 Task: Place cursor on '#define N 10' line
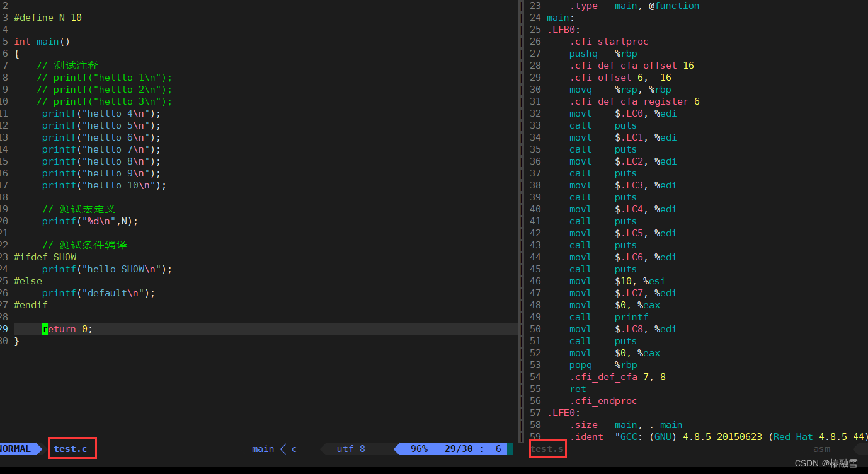pos(48,18)
